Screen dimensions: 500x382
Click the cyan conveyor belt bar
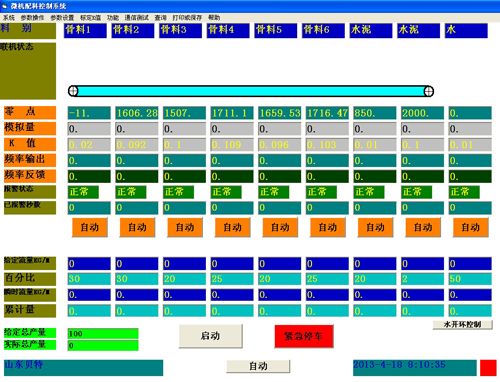coord(251,91)
